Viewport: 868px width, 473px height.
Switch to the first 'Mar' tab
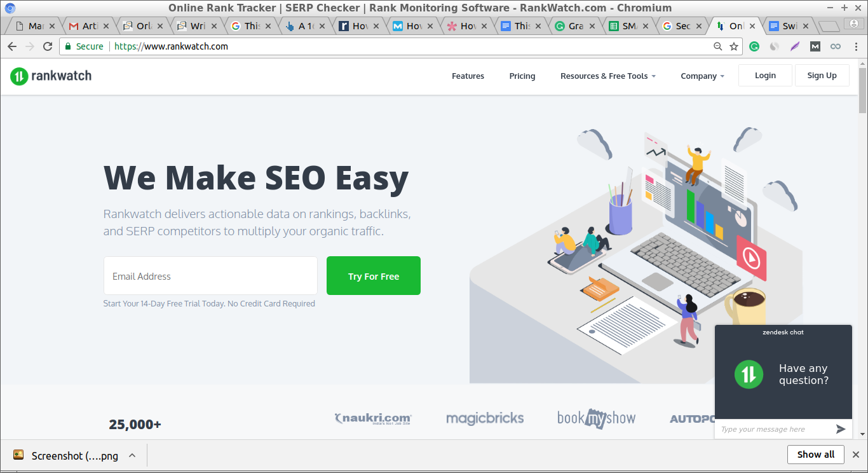click(34, 26)
